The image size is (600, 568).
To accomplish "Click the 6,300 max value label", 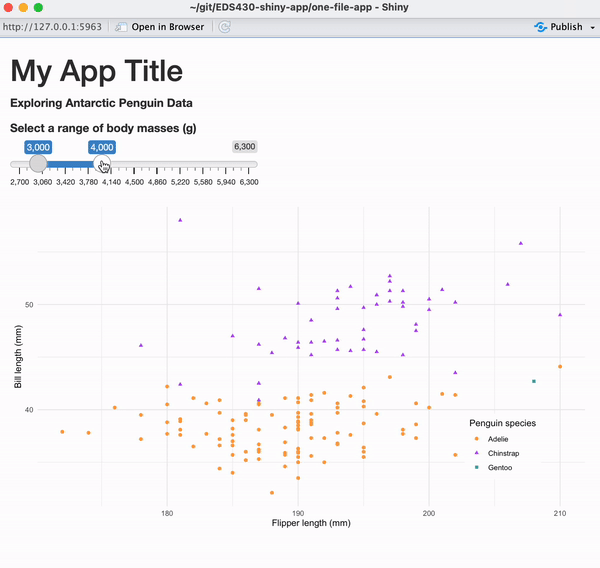I will click(245, 147).
